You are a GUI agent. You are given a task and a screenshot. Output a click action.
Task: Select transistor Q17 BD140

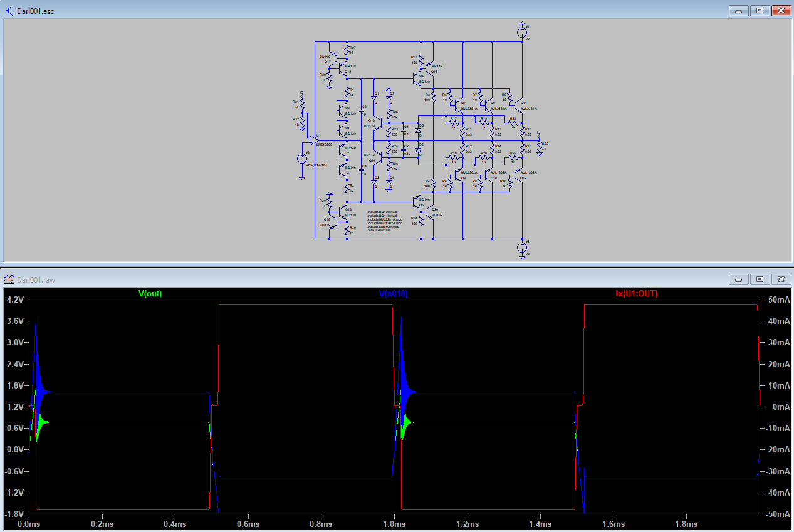tap(333, 58)
